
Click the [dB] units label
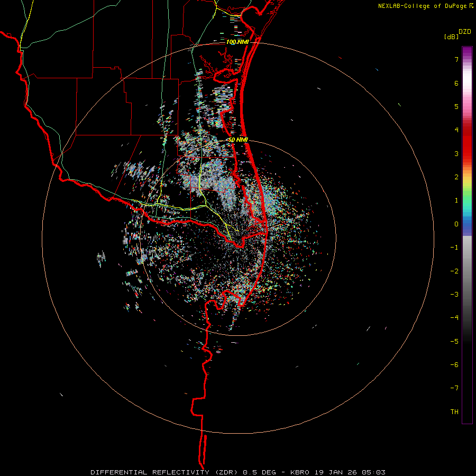tap(451, 36)
